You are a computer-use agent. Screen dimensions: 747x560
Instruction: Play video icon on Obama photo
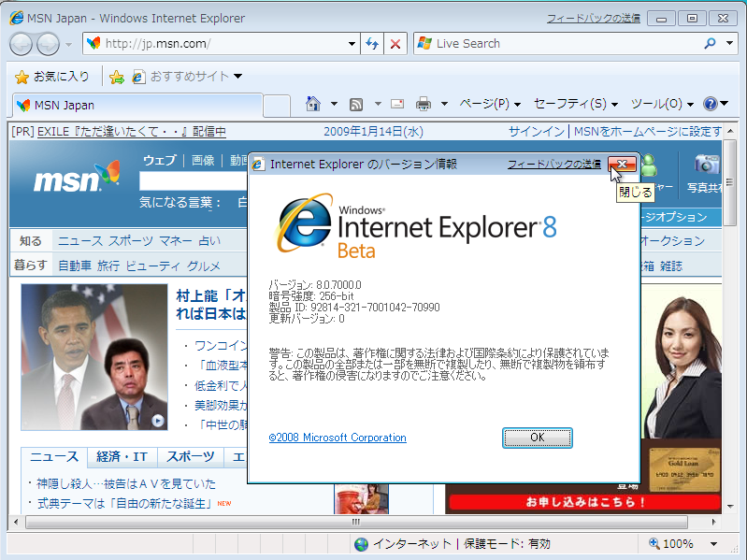pos(158,421)
